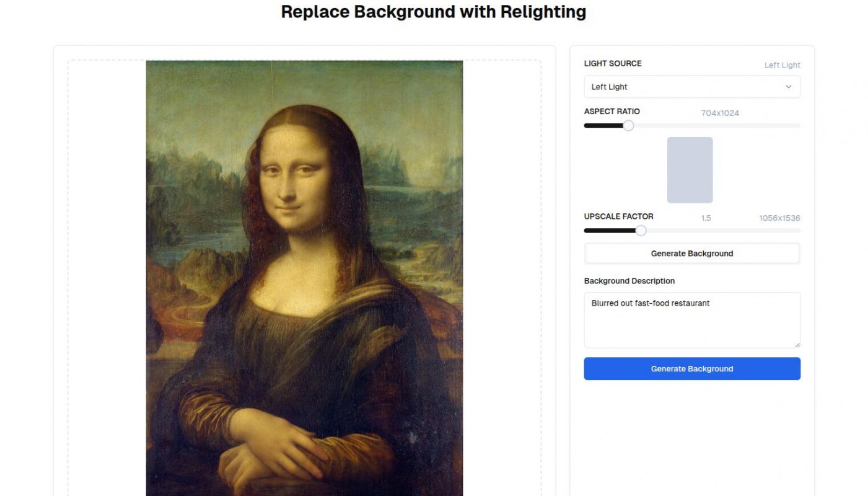Click the 1056x1536 output size readout
The height and width of the screenshot is (496, 868).
tap(779, 218)
